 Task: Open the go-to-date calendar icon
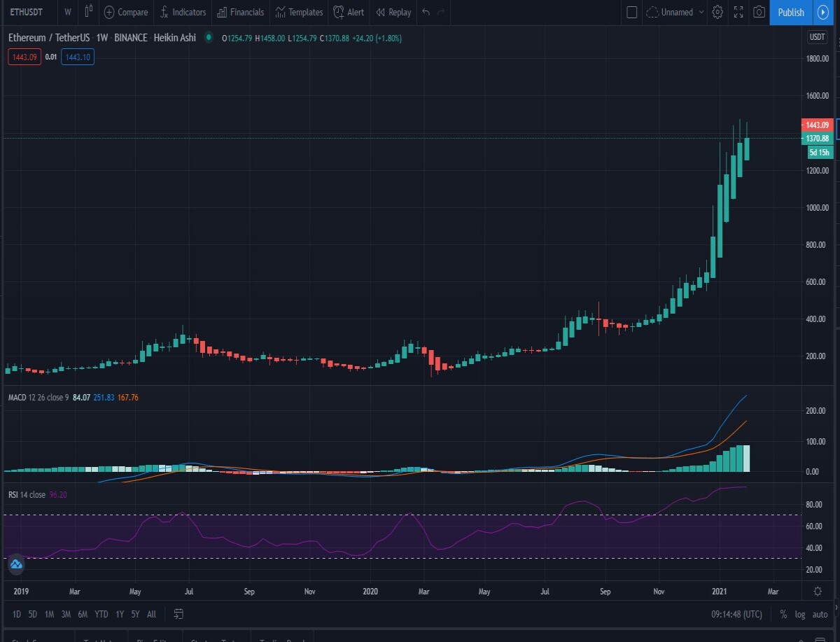pyautogui.click(x=178, y=614)
